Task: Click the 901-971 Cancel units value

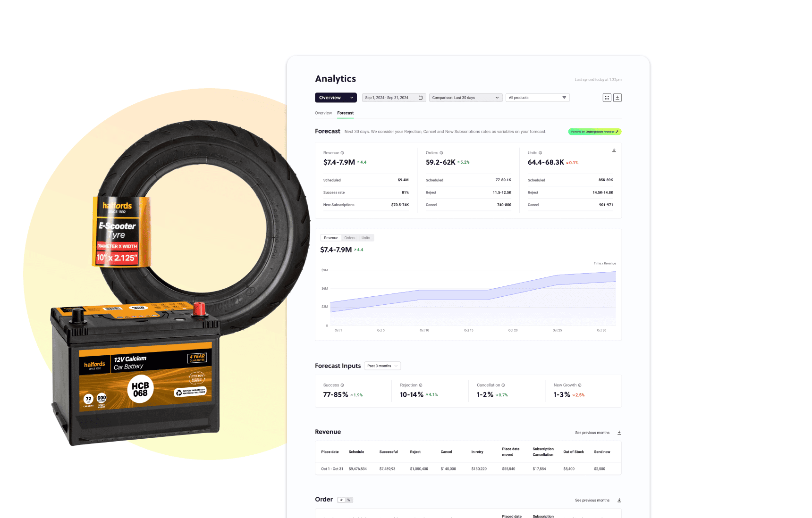Action: 606,205
